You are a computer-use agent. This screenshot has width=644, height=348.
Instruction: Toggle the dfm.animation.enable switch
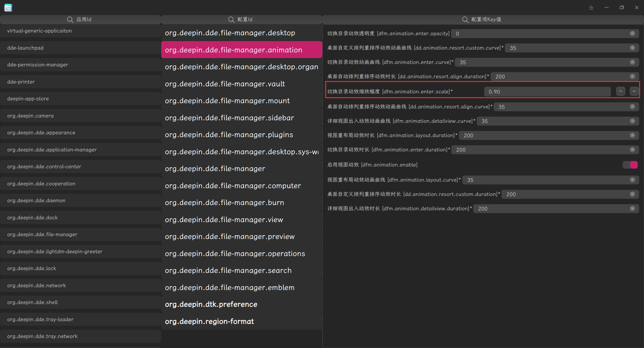coord(630,165)
